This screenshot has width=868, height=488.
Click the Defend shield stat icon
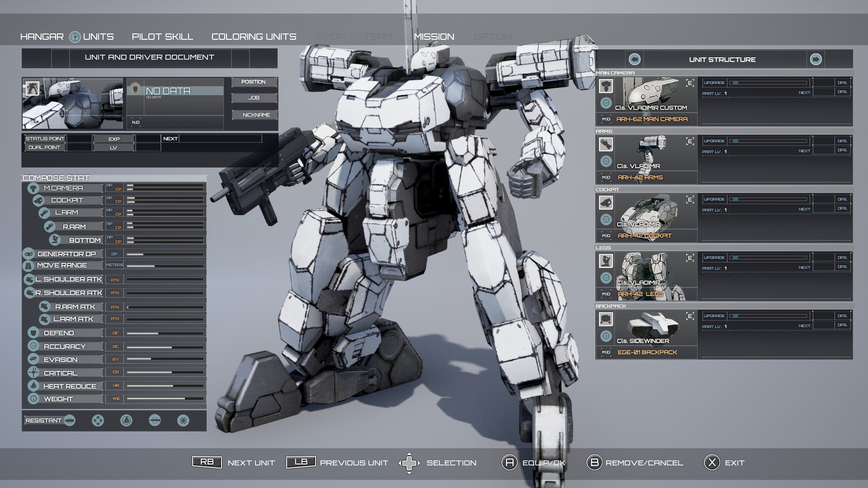pyautogui.click(x=33, y=333)
